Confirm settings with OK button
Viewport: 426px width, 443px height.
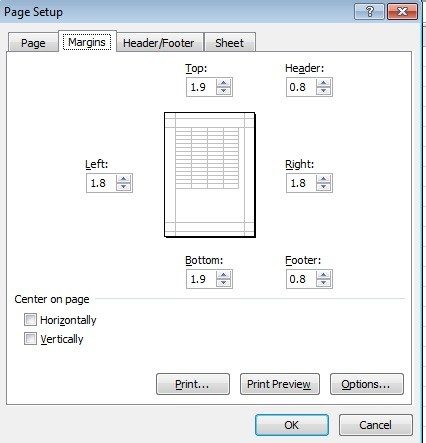(292, 425)
